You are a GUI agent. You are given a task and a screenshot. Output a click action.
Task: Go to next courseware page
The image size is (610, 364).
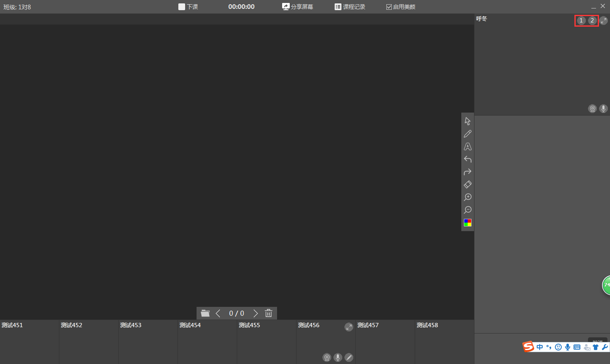(255, 313)
